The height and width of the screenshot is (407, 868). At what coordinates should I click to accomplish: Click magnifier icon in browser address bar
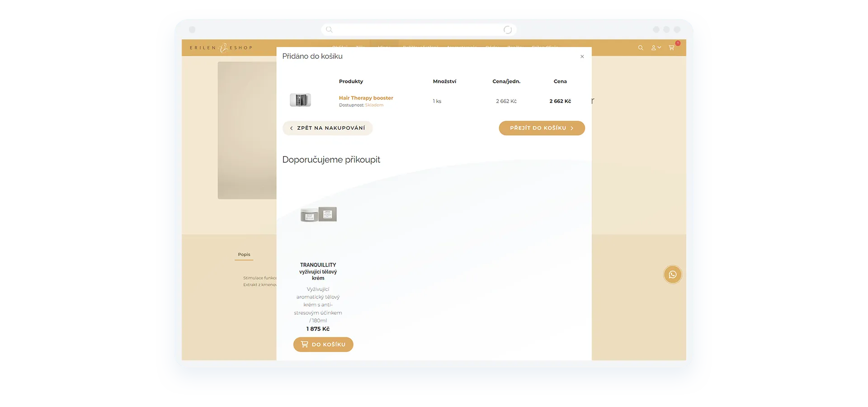329,30
